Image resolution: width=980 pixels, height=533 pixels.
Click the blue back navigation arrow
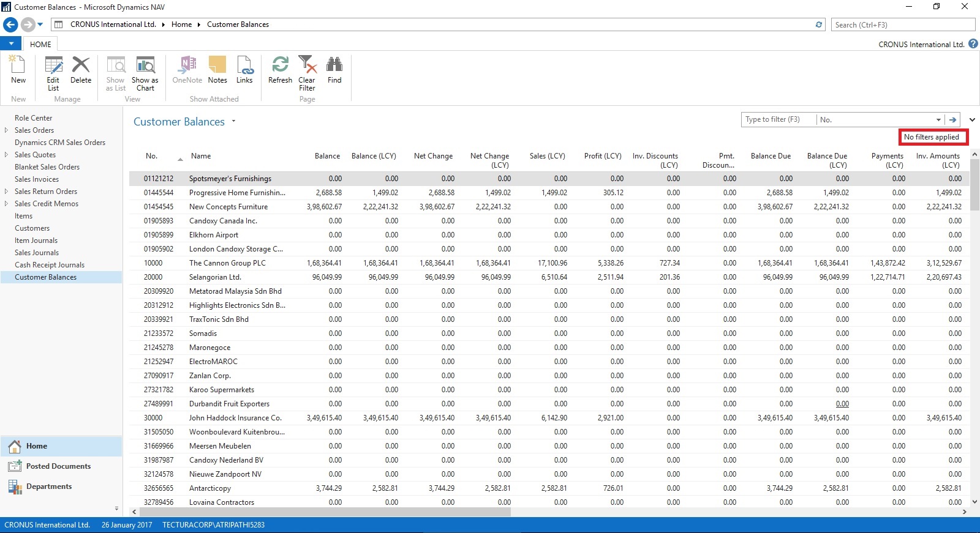(x=10, y=24)
